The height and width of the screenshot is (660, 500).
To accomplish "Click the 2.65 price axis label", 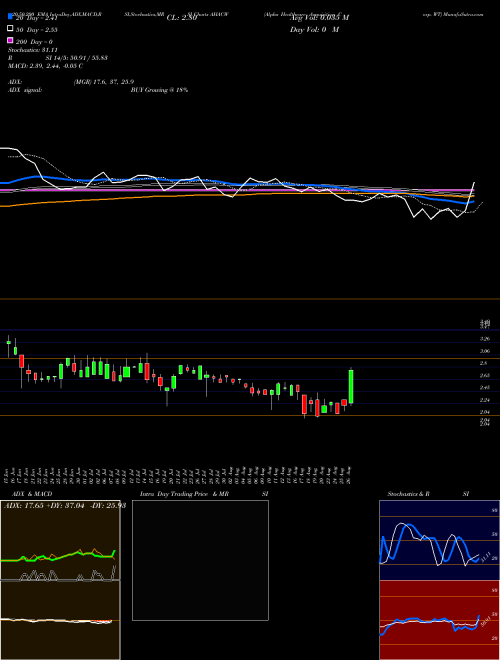I will pyautogui.click(x=485, y=375).
